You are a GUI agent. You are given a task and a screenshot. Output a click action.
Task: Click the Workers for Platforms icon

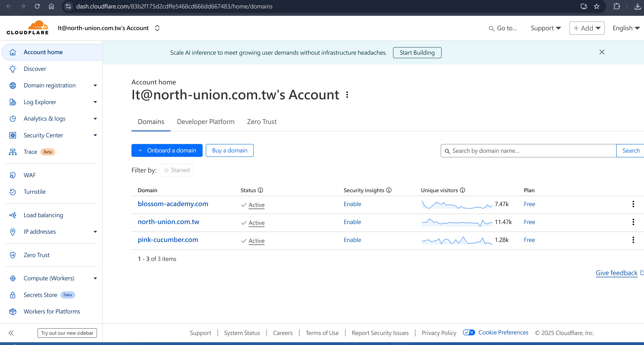click(x=13, y=311)
